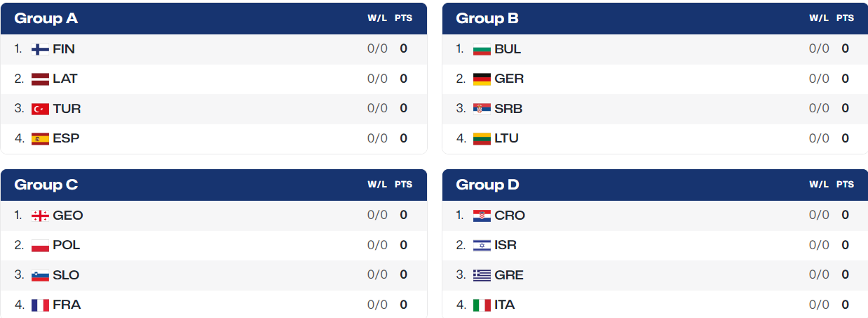
Task: Click the Group D header title
Action: tap(488, 185)
